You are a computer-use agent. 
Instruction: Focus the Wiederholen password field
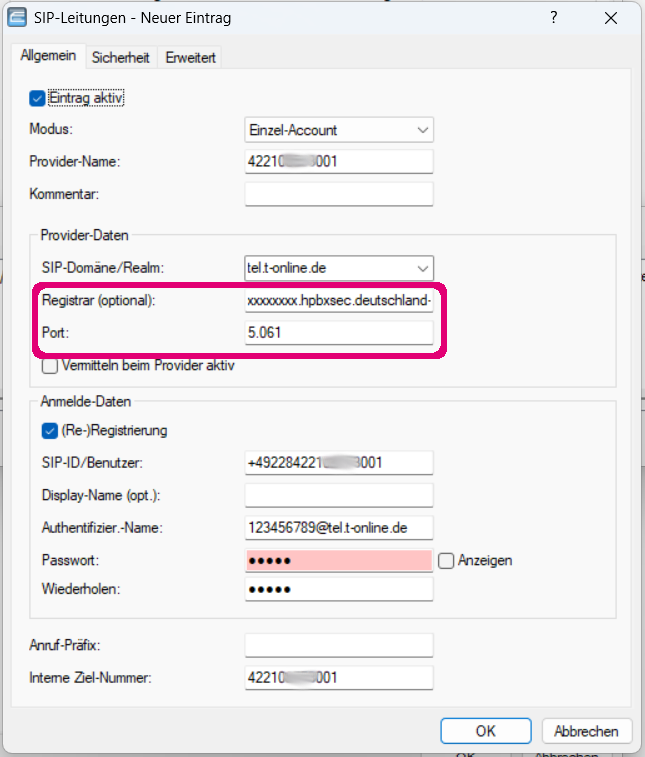tap(339, 589)
